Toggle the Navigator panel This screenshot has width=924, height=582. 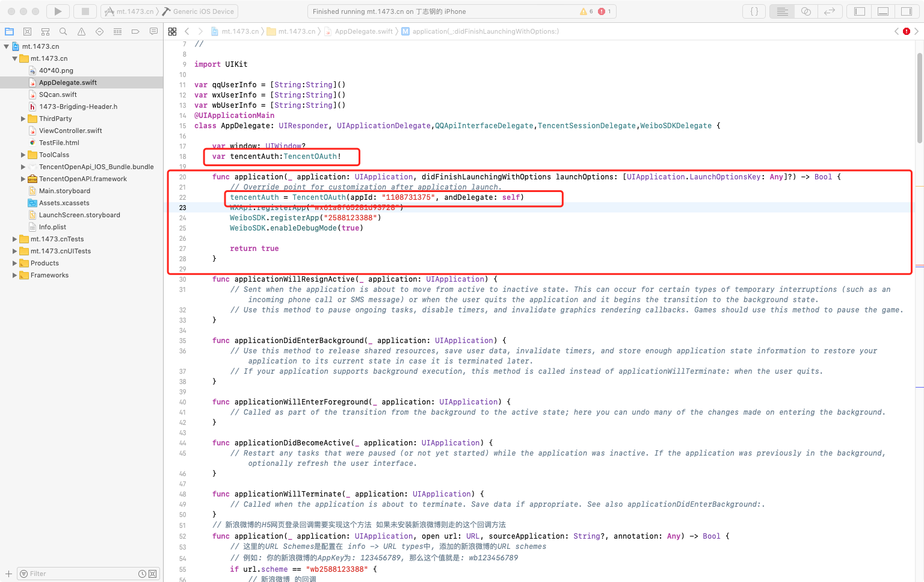[x=860, y=11]
